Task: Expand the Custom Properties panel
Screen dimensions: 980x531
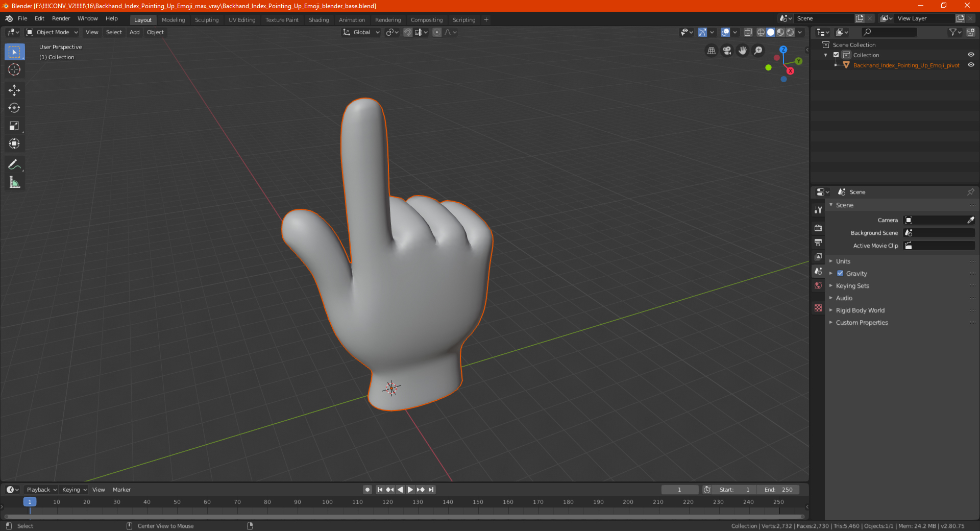Action: point(862,323)
